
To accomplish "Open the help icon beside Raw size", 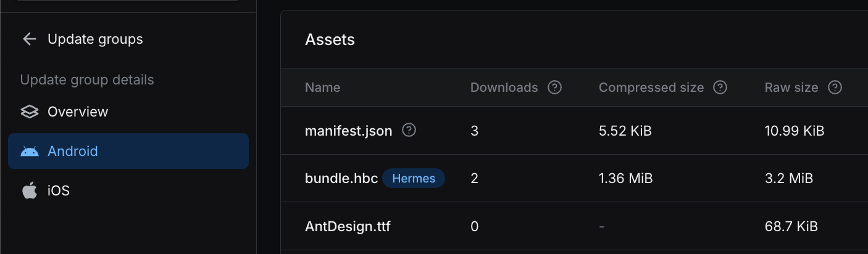I will coord(835,88).
